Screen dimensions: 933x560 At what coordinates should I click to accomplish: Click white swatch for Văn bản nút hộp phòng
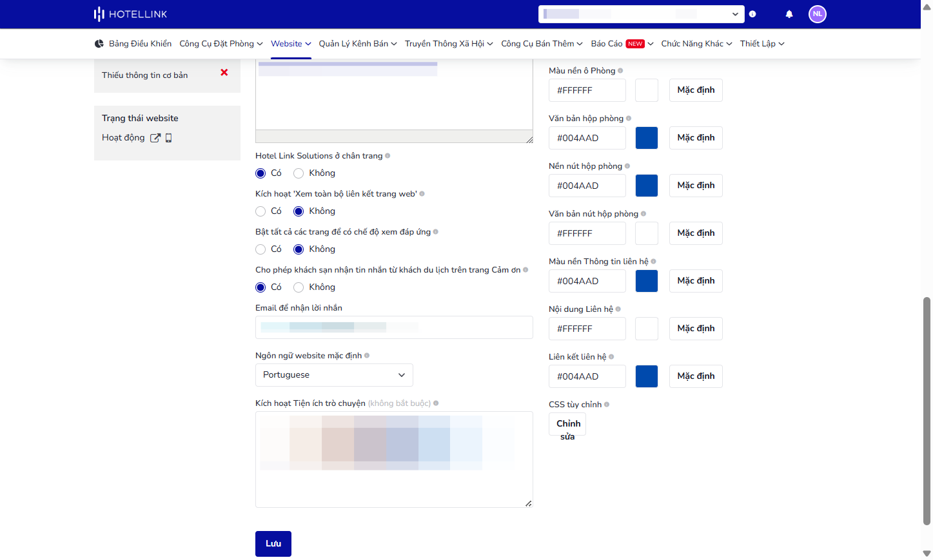point(647,233)
